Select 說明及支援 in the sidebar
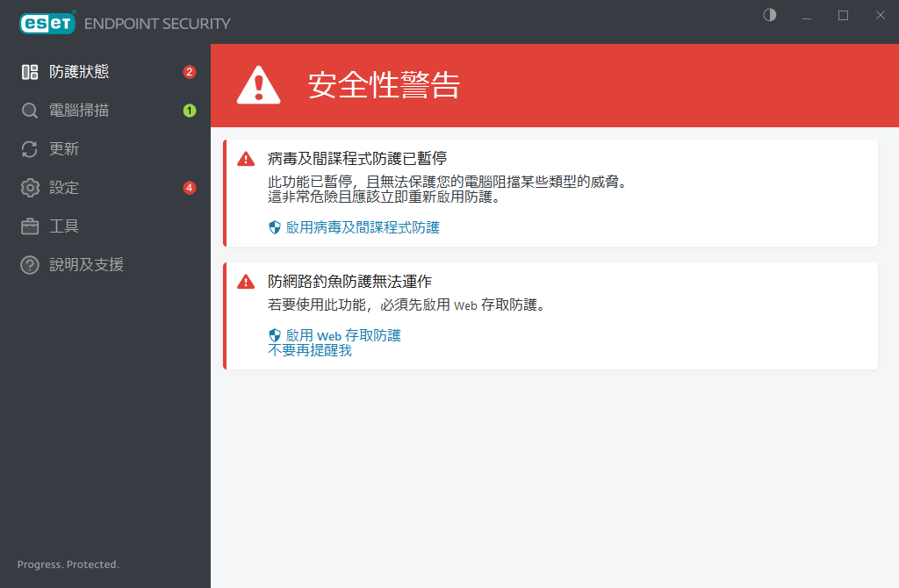Viewport: 899px width, 588px height. tap(86, 265)
